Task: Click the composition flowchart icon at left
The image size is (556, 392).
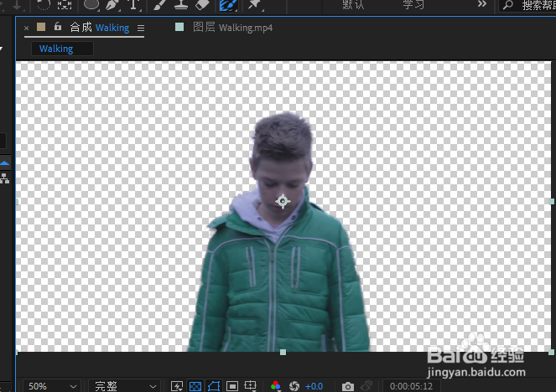Action: tap(4, 178)
